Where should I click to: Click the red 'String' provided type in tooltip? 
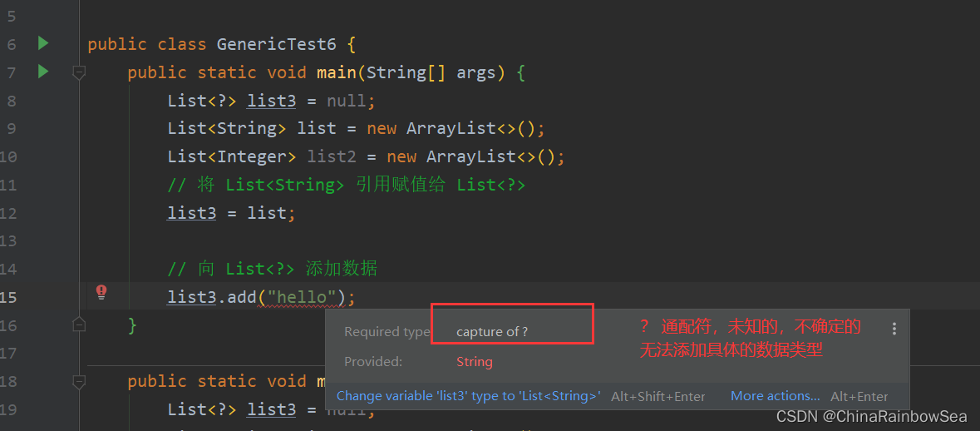pyautogui.click(x=475, y=362)
